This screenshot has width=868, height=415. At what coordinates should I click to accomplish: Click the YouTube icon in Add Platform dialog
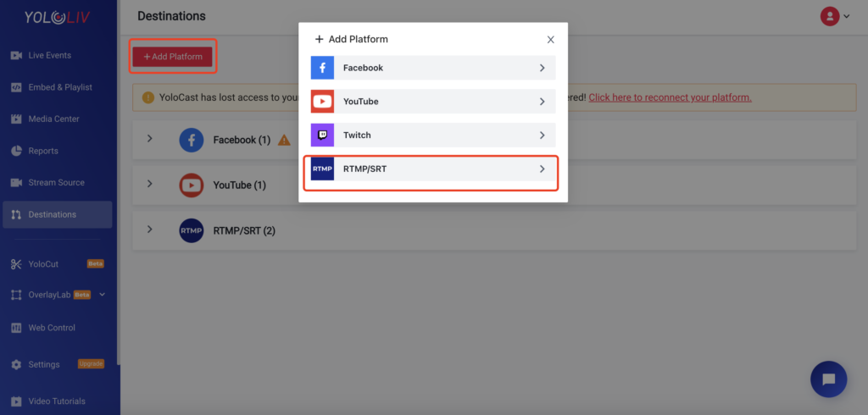pos(322,102)
